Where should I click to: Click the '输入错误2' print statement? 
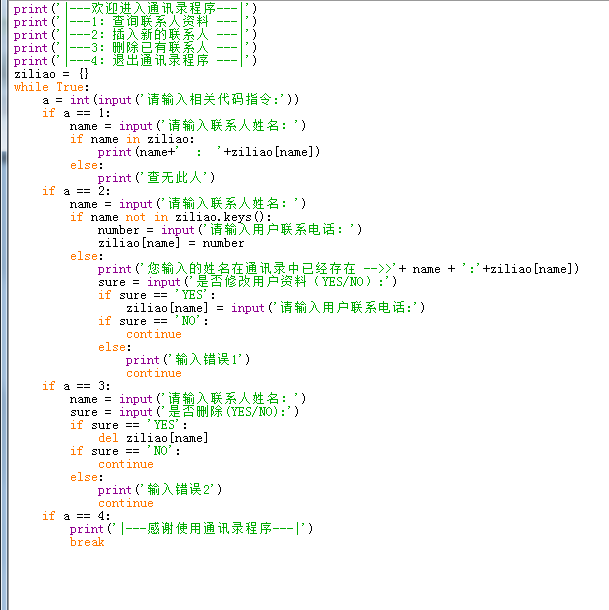point(160,490)
